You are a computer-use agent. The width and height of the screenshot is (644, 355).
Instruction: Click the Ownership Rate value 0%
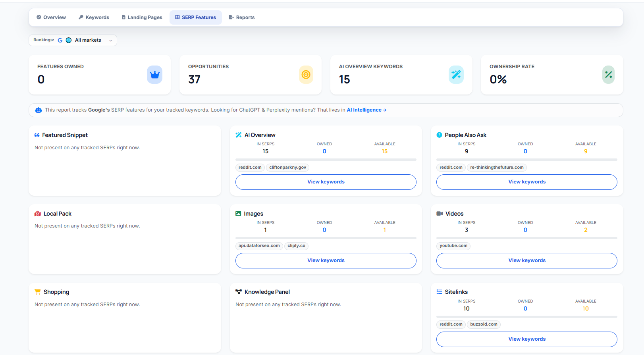click(498, 79)
